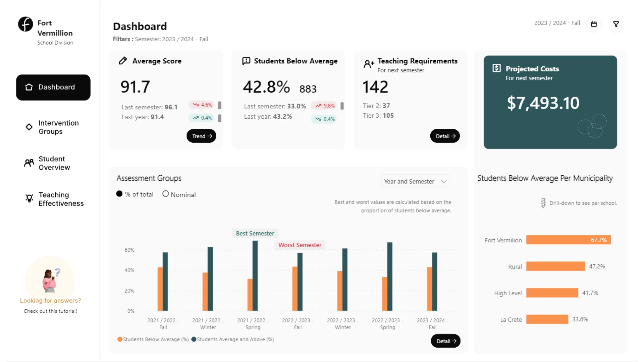Viewport: 644px width, 362px height.
Task: Click Last year: 43.2% text
Action: 268,117
